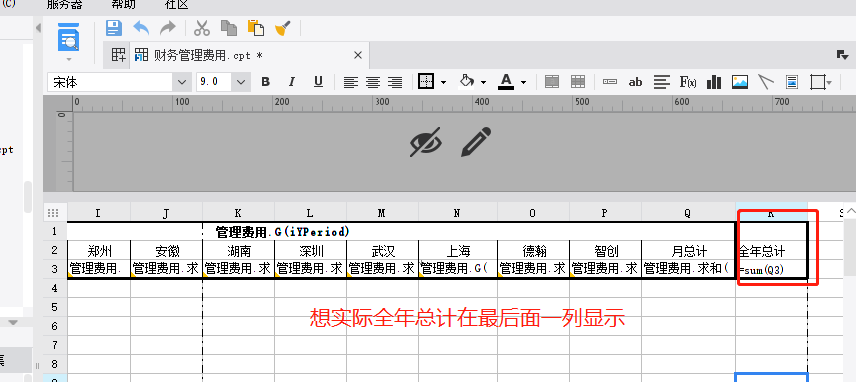Select the 月总计 cell

(688, 251)
